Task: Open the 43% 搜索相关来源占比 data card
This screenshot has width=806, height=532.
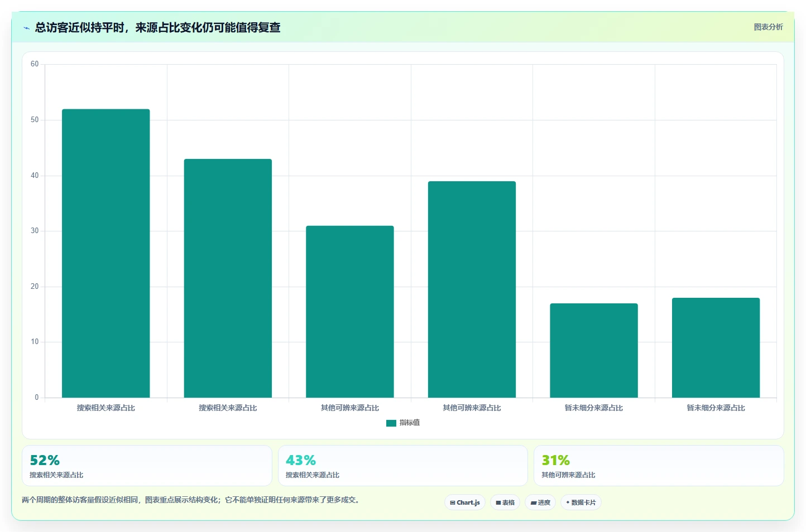Action: point(403,466)
